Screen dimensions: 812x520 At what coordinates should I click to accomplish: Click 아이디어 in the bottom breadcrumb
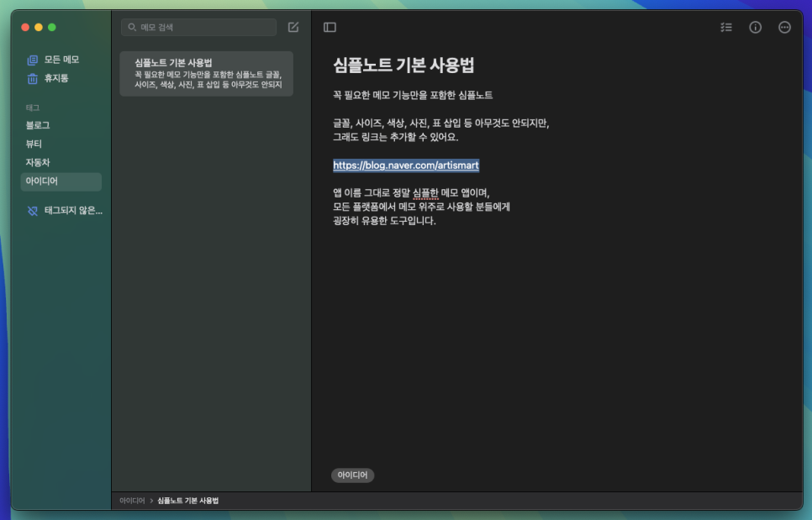tap(132, 501)
